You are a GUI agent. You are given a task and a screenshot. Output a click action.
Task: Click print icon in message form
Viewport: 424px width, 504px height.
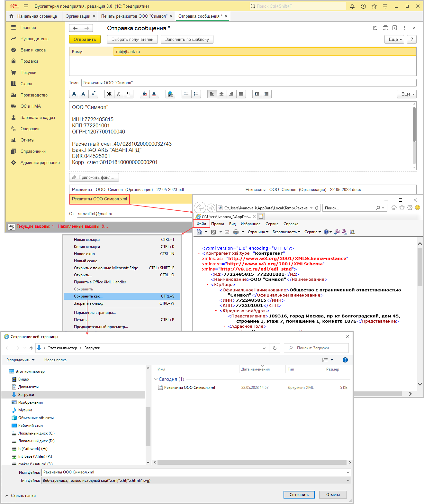[385, 28]
